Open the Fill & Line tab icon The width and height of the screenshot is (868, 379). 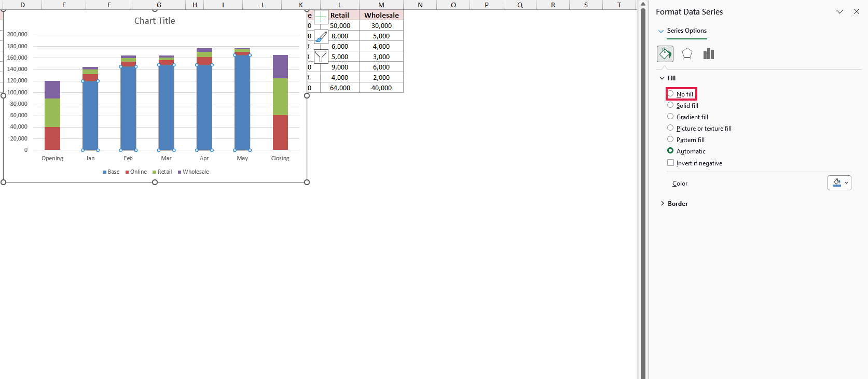[x=665, y=54]
